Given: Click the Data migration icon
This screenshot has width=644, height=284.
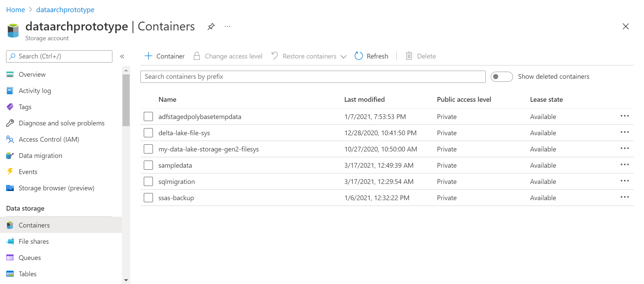Looking at the screenshot, I should pyautogui.click(x=10, y=156).
